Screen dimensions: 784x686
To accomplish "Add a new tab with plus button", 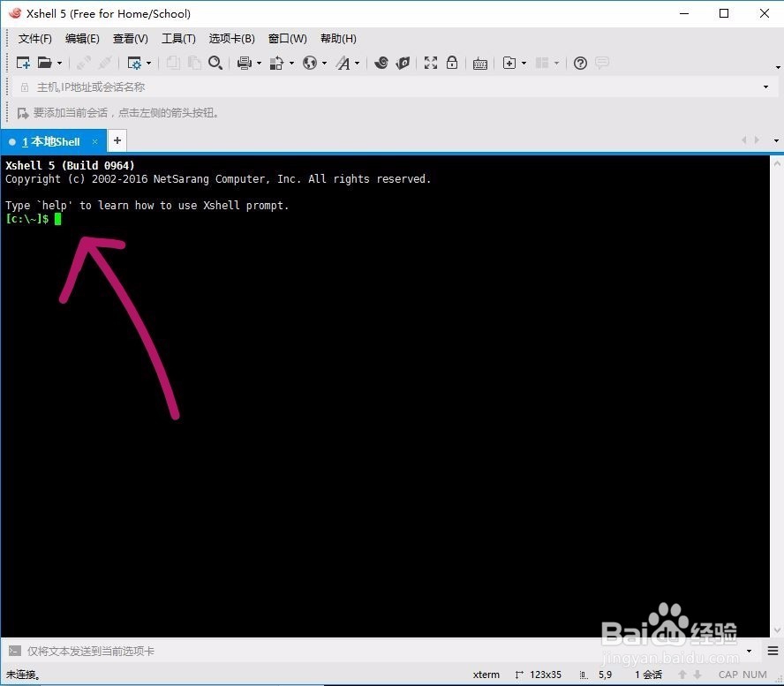I will click(117, 140).
